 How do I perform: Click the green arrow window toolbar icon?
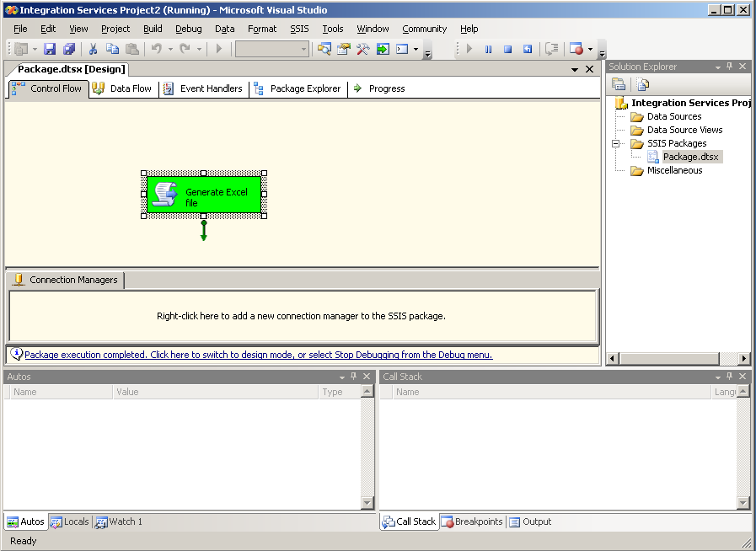coord(383,49)
